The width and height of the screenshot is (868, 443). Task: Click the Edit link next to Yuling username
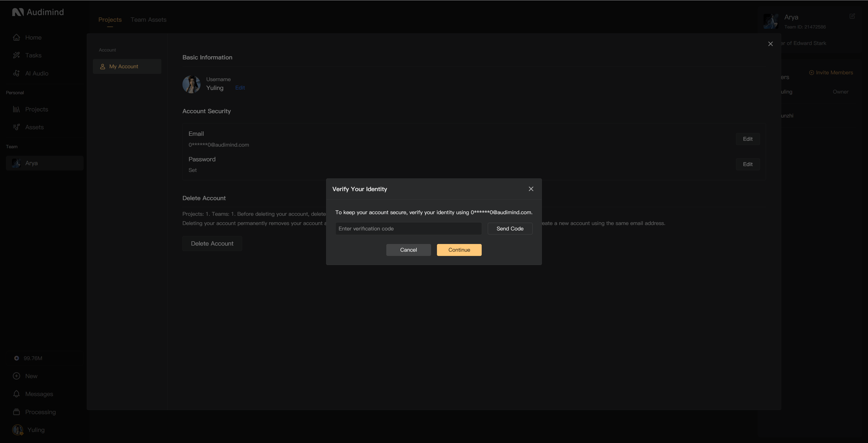240,88
